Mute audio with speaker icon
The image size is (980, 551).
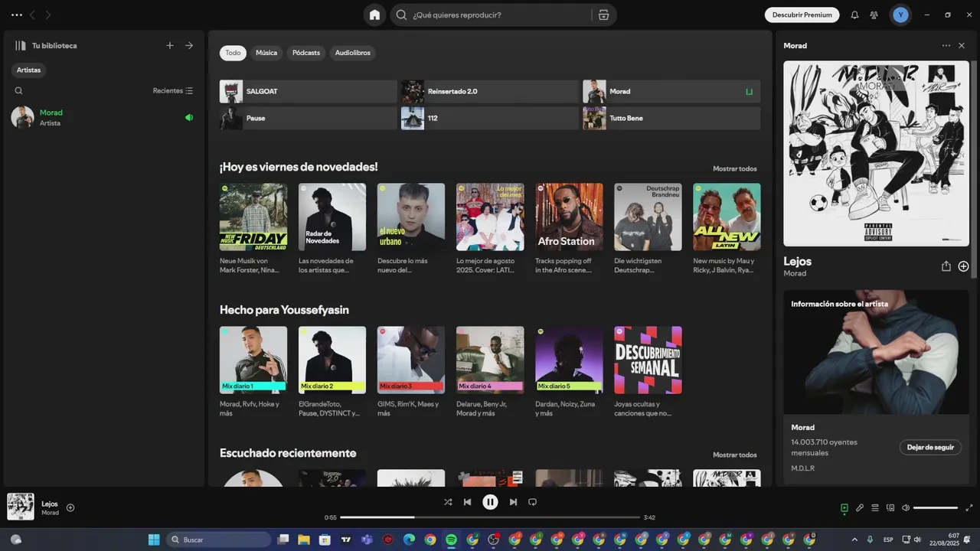click(906, 507)
